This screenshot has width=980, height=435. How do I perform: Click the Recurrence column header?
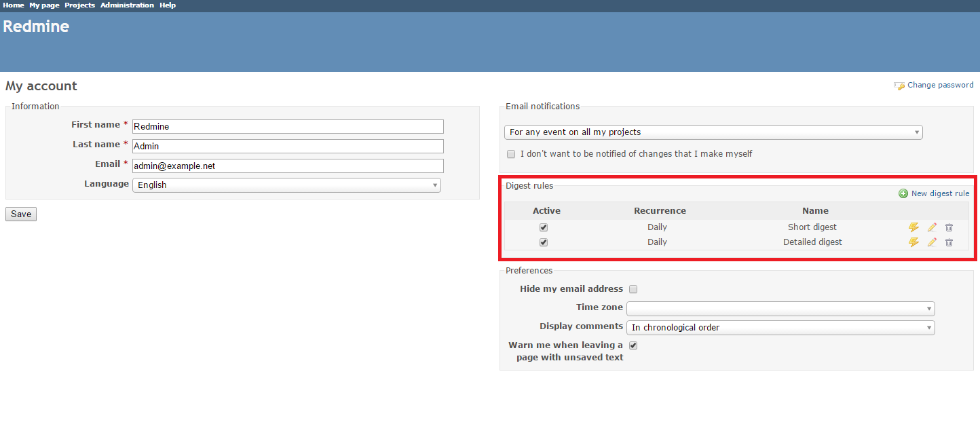tap(660, 211)
